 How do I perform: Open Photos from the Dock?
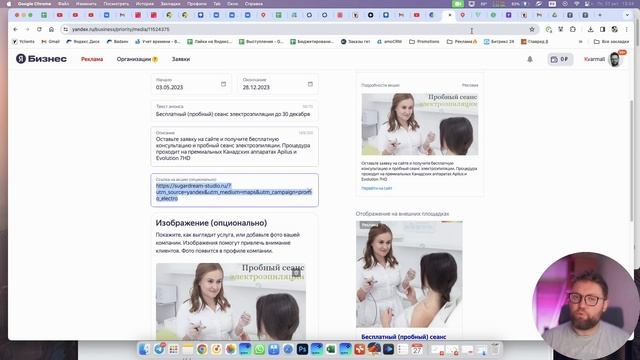click(231, 349)
